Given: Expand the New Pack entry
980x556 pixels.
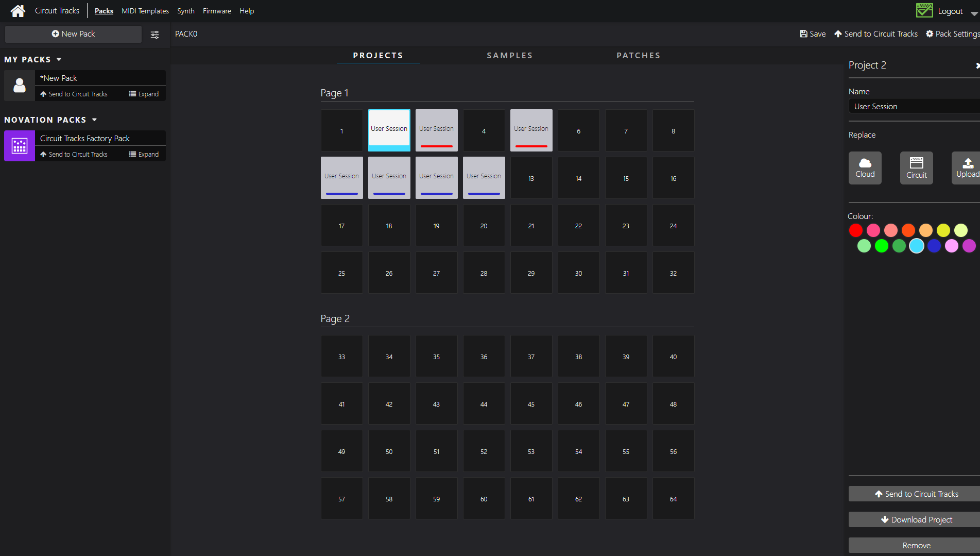Looking at the screenshot, I should pyautogui.click(x=144, y=94).
